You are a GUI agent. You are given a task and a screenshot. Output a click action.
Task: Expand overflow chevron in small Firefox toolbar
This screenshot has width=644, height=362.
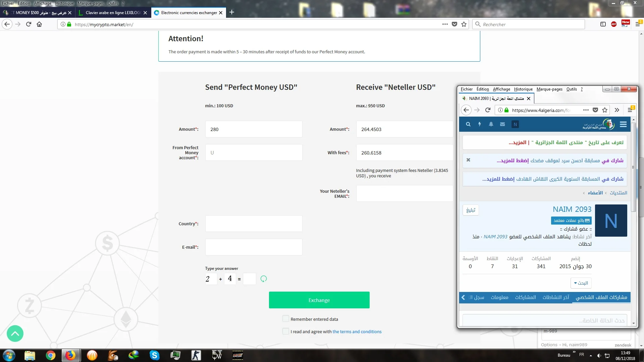617,110
